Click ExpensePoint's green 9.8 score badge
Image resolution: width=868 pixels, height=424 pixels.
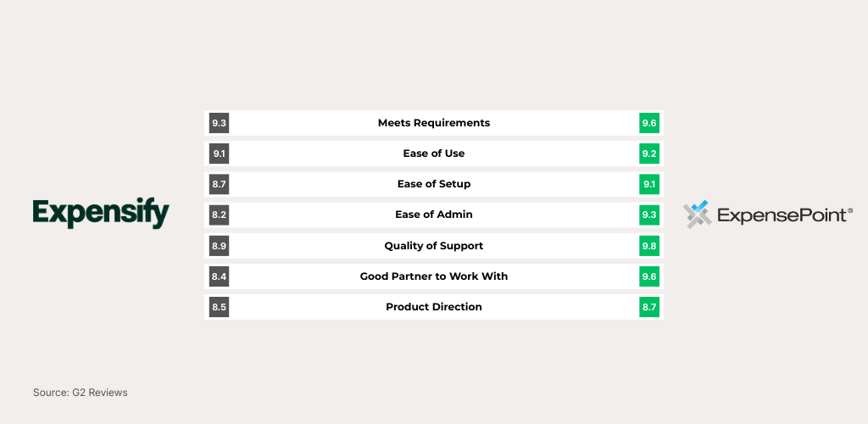pyautogui.click(x=649, y=246)
